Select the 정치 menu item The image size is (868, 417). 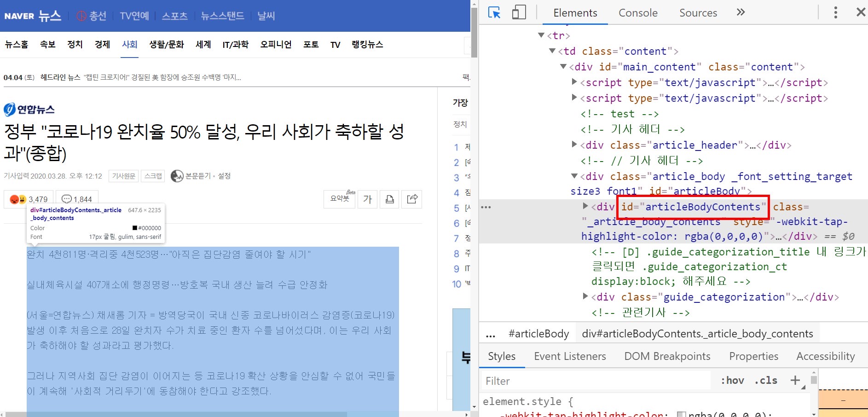[75, 45]
